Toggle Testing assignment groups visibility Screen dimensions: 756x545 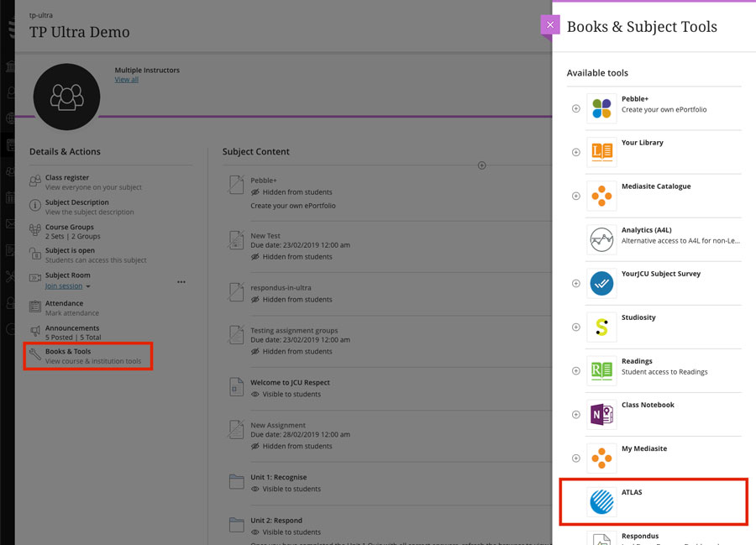point(291,352)
